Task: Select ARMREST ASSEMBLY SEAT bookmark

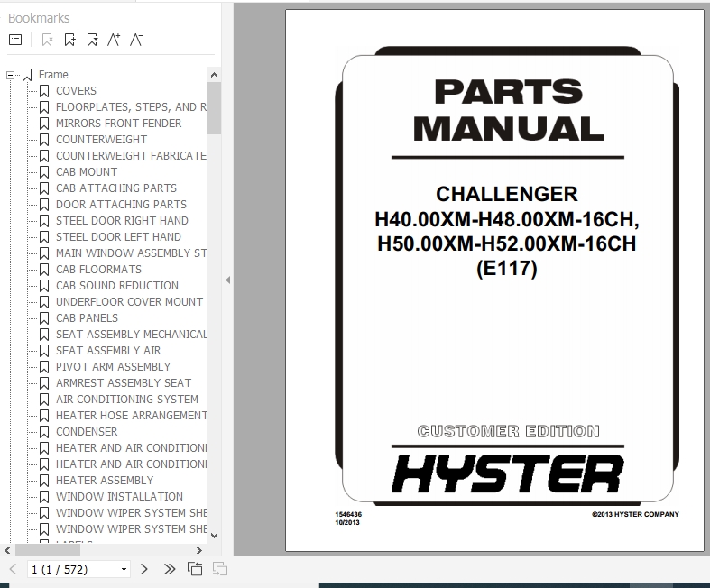Action: coord(124,383)
